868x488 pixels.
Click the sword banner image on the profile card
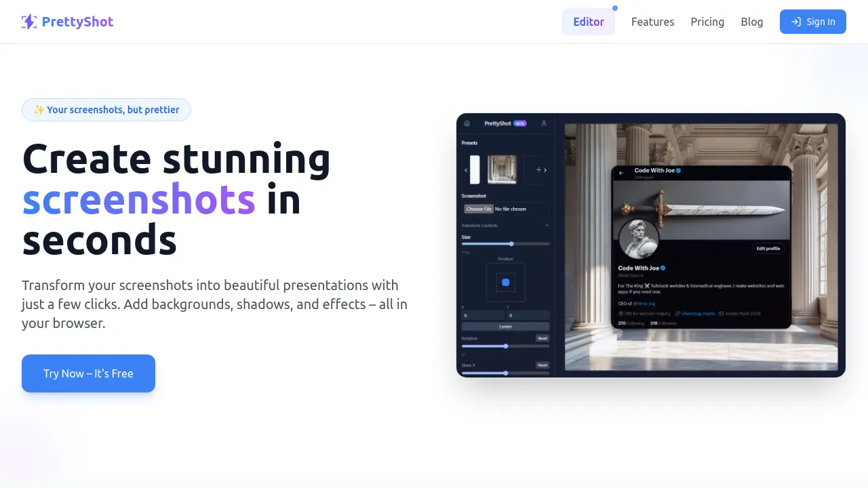point(701,210)
